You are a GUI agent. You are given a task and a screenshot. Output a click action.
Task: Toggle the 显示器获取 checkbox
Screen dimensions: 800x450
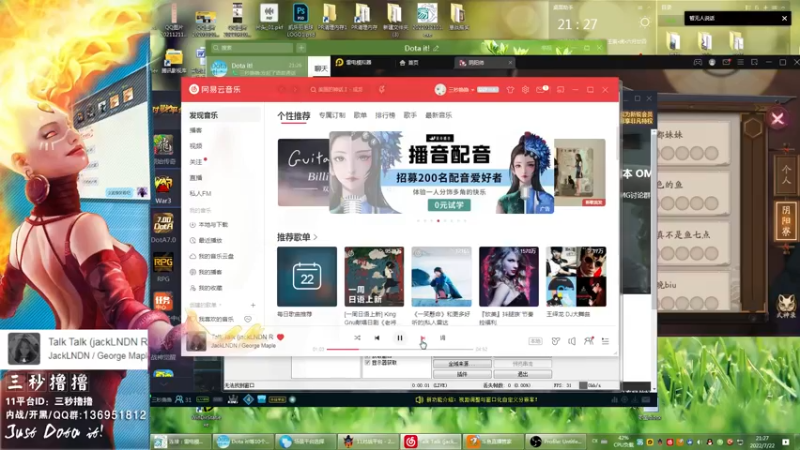point(367,363)
